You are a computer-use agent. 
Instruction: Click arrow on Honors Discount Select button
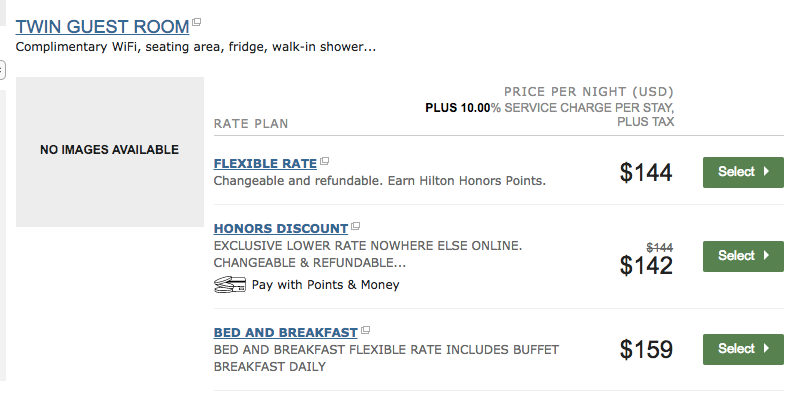tap(766, 256)
